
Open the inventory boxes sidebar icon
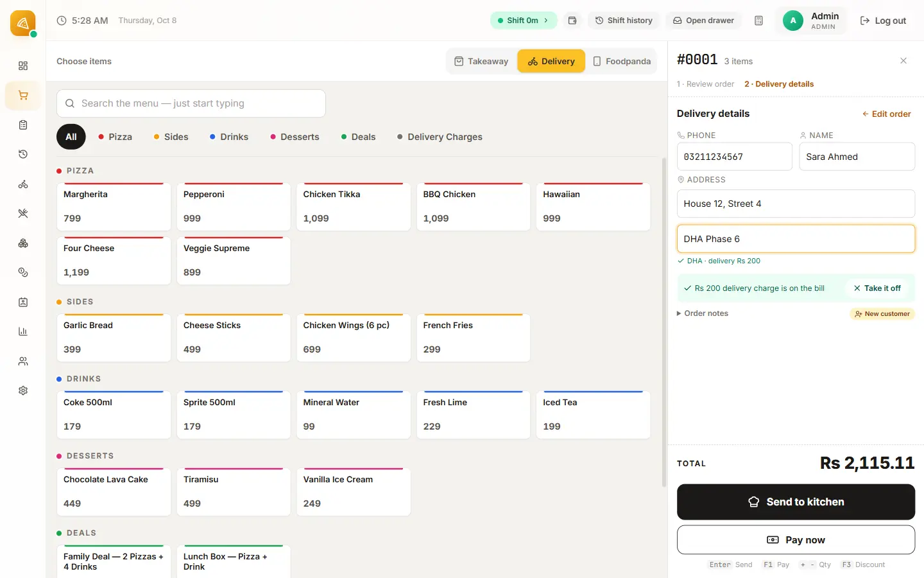click(x=23, y=243)
